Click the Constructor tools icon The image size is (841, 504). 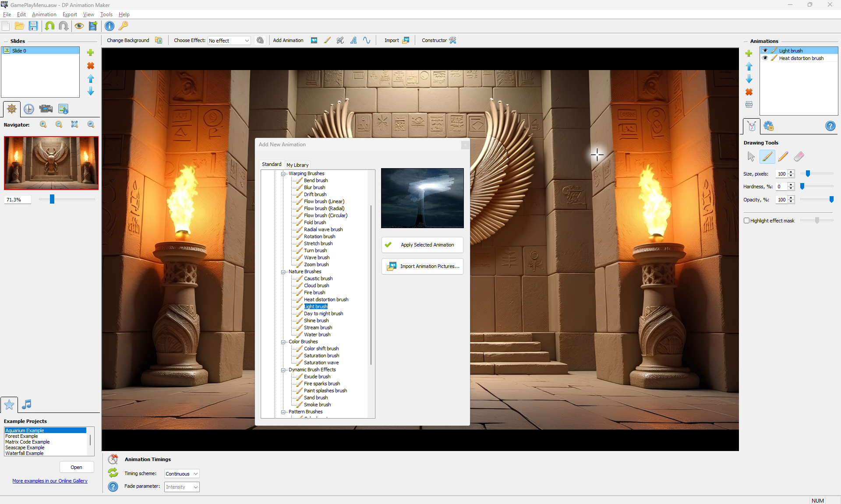453,40
